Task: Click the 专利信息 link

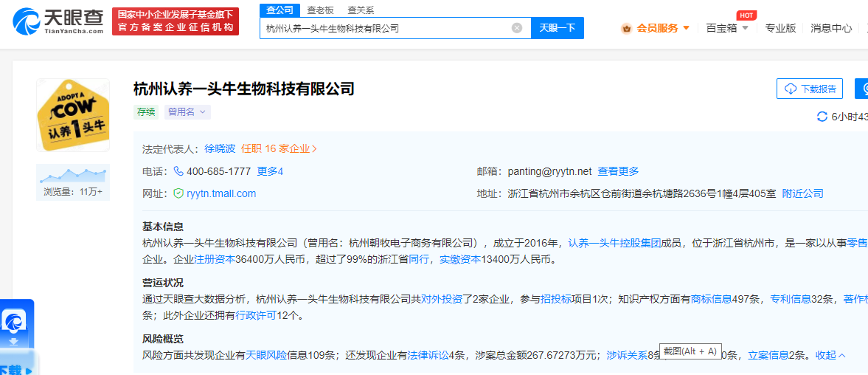Action: 791,299
